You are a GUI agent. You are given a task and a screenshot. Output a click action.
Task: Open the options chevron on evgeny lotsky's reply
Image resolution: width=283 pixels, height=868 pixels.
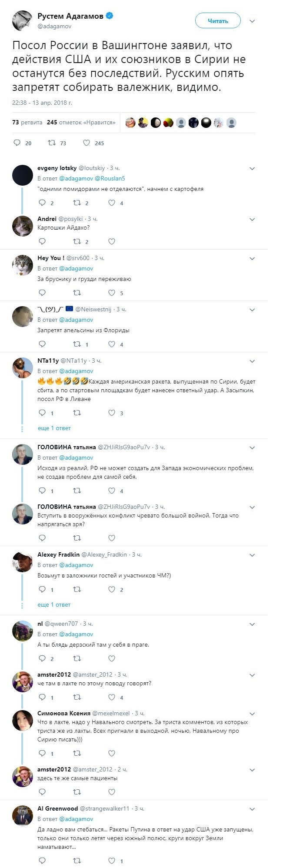[x=252, y=168]
